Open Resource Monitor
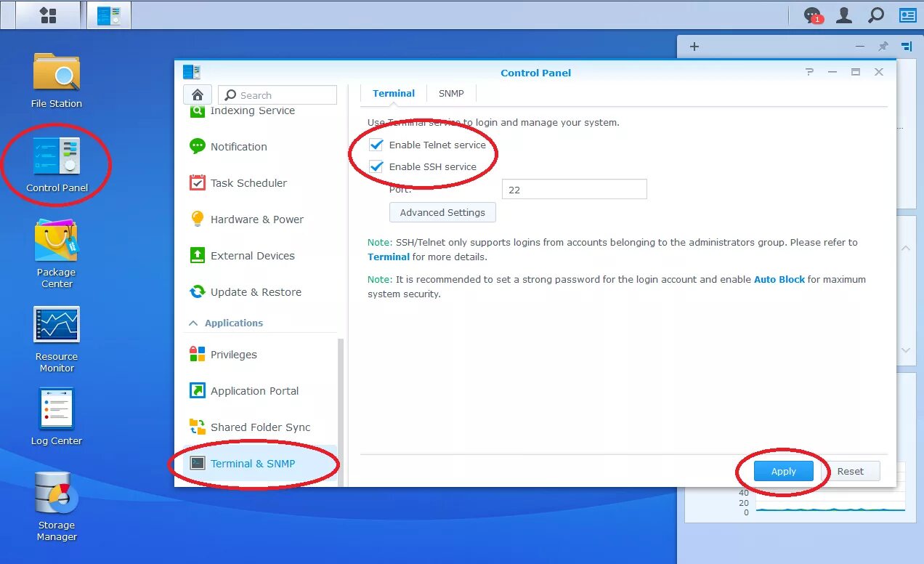Viewport: 924px width, 564px height. tap(56, 324)
